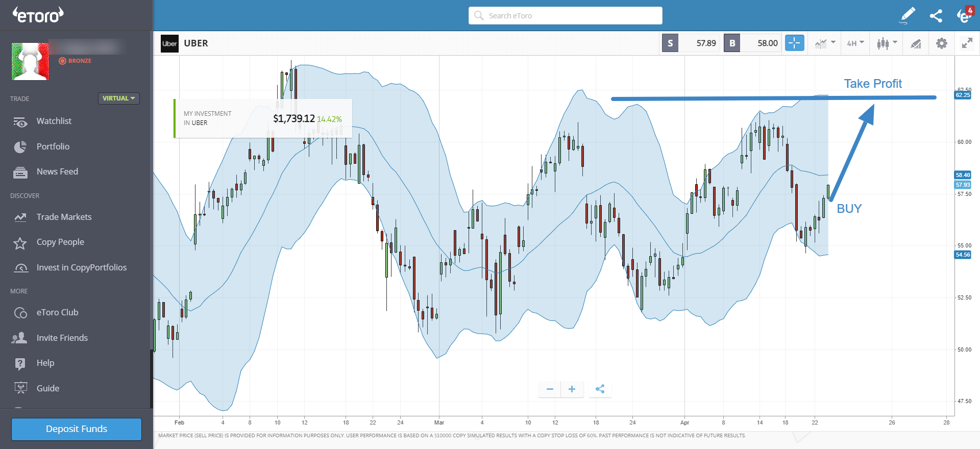The height and width of the screenshot is (449, 980).
Task: Click the Apr date label on axis
Action: pos(684,422)
